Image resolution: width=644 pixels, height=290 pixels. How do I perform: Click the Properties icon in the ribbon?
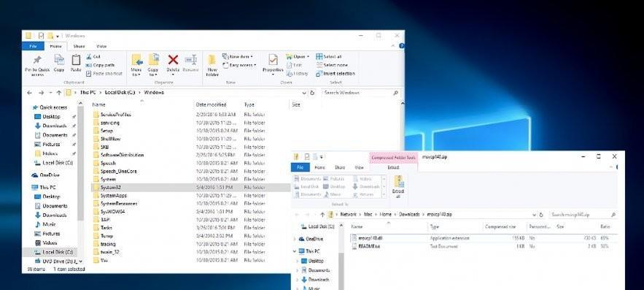pyautogui.click(x=273, y=60)
